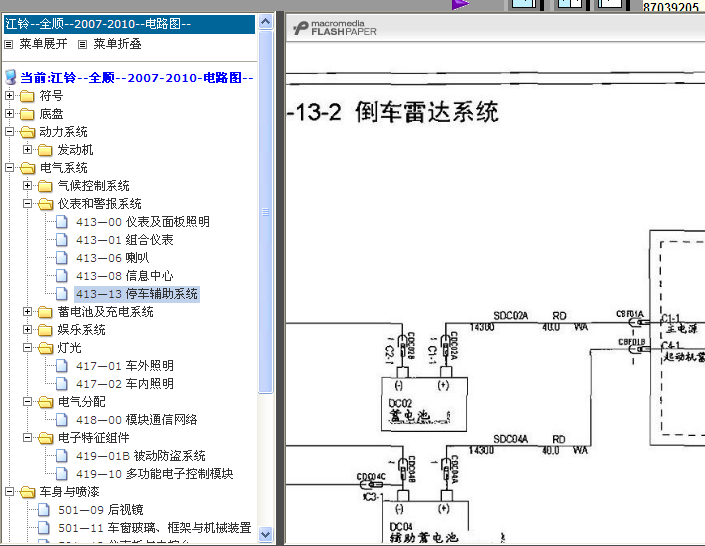Image resolution: width=705 pixels, height=546 pixels.
Task: Click the 413—06 喇叭 document icon
Action: 62,258
